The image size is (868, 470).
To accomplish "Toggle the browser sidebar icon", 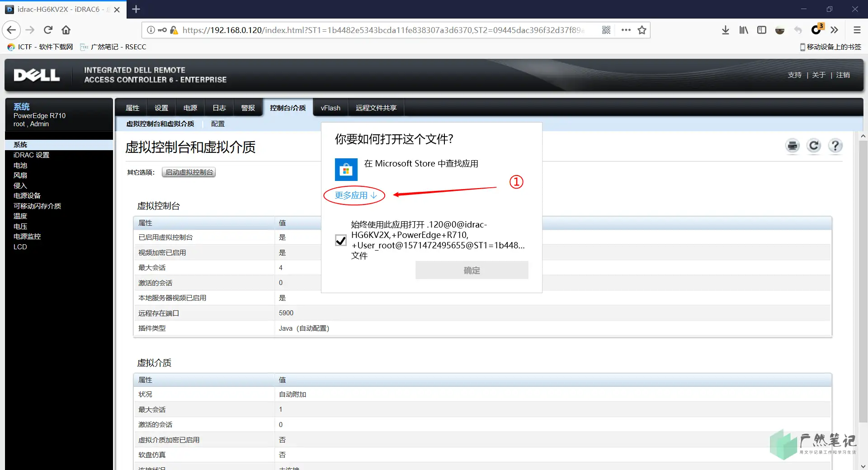I will (762, 30).
